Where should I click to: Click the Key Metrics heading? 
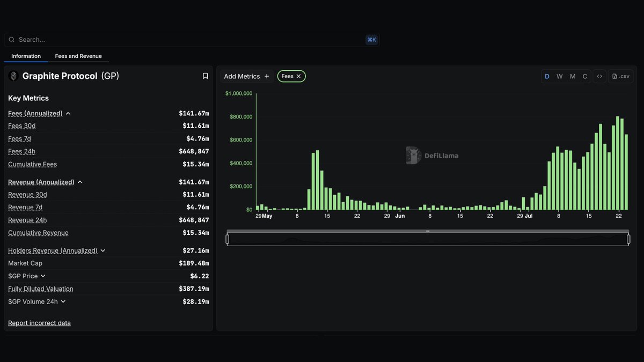click(28, 98)
